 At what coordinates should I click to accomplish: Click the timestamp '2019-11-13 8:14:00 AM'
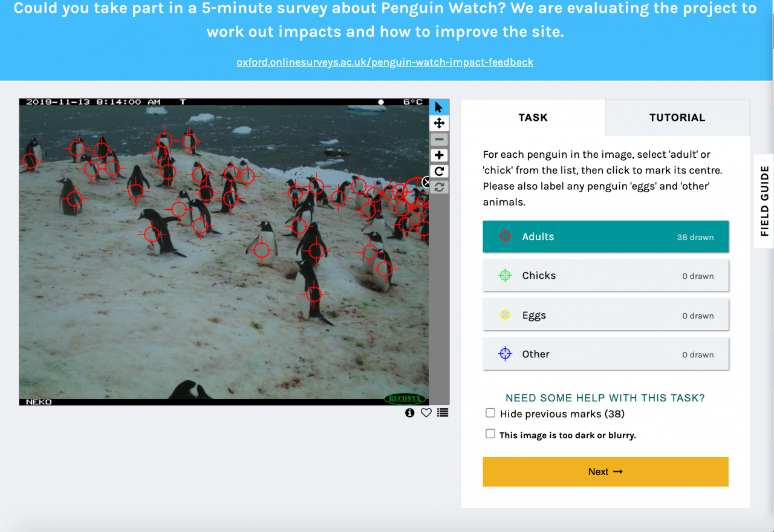pyautogui.click(x=93, y=102)
